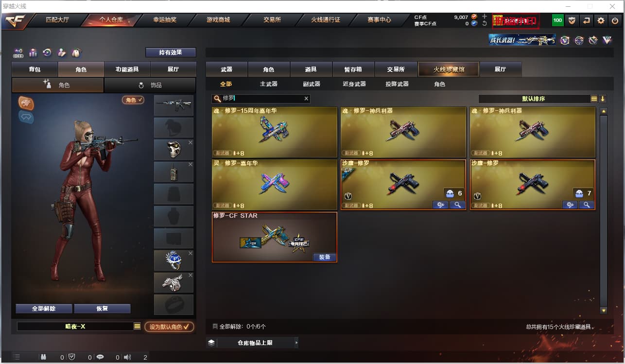Click the power exit icon
625x364 pixels.
point(615,20)
